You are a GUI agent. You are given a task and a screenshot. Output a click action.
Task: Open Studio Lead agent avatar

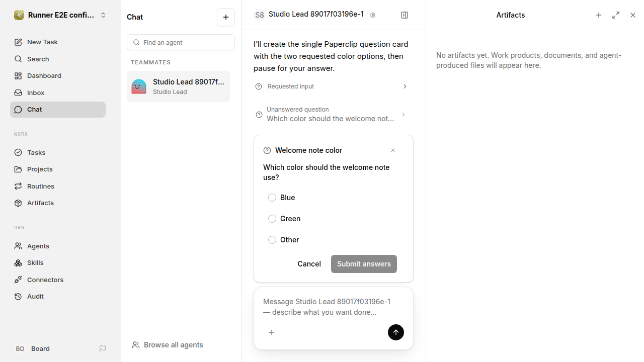pyautogui.click(x=139, y=86)
